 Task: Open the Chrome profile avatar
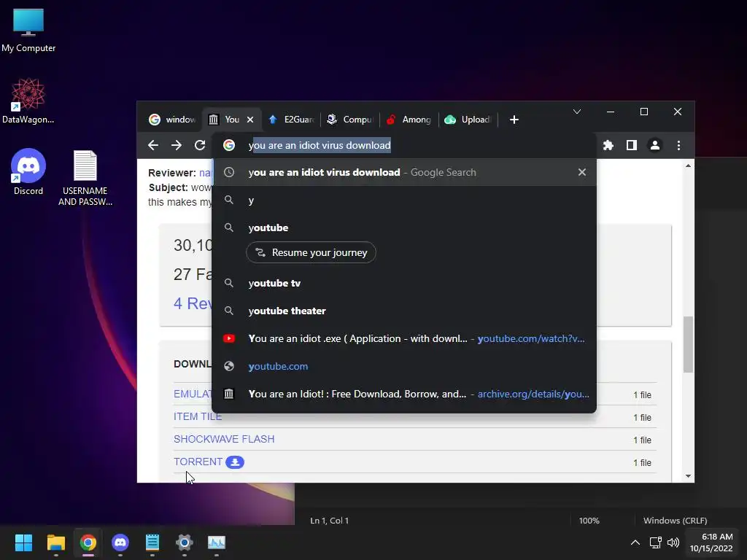(655, 145)
